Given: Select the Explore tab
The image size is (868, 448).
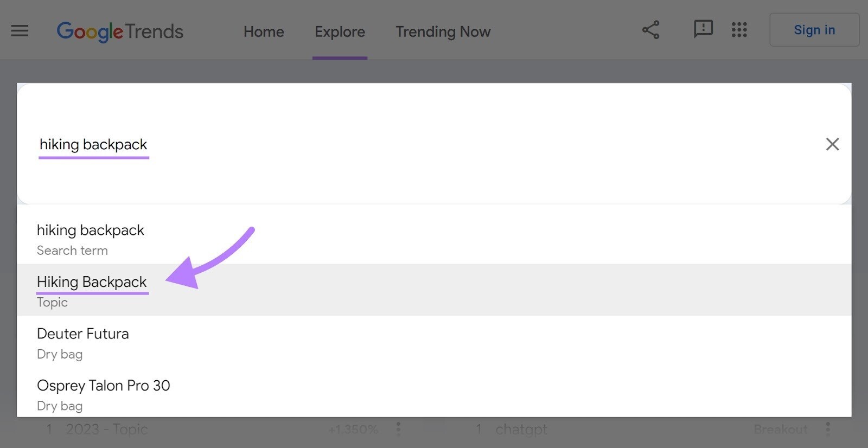Looking at the screenshot, I should point(340,31).
